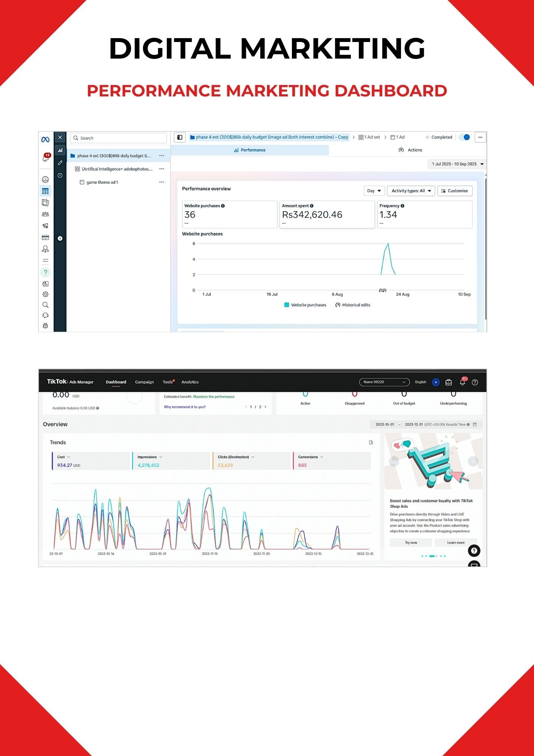Open the Audiences people icon in Meta sidebar
Screen dimensions: 534x756
[45, 214]
